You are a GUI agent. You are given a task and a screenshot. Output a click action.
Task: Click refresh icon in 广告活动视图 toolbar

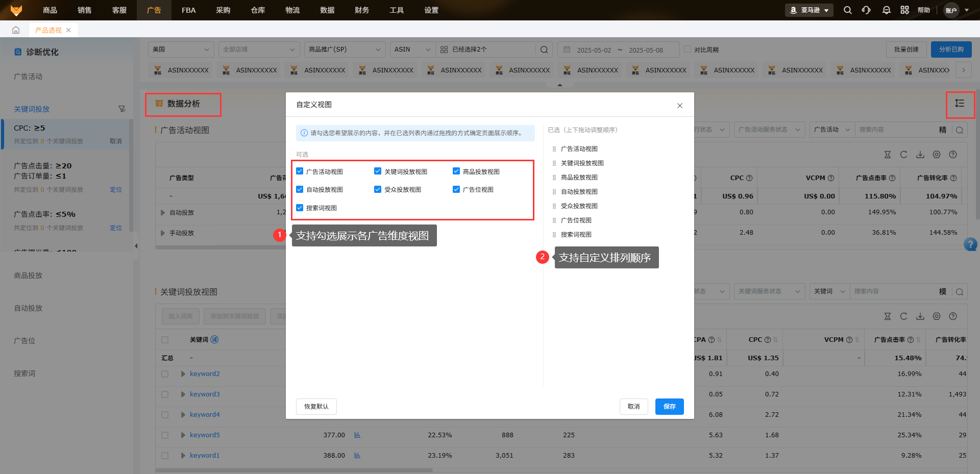904,155
